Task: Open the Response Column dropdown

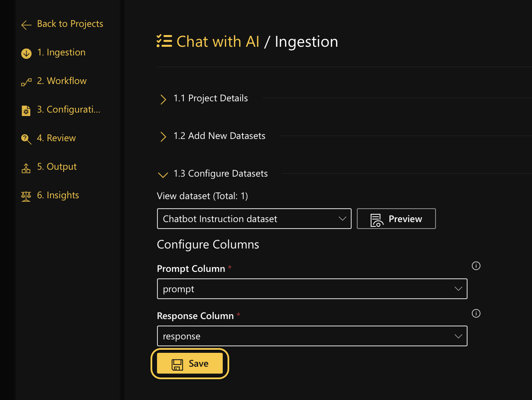Action: point(312,336)
